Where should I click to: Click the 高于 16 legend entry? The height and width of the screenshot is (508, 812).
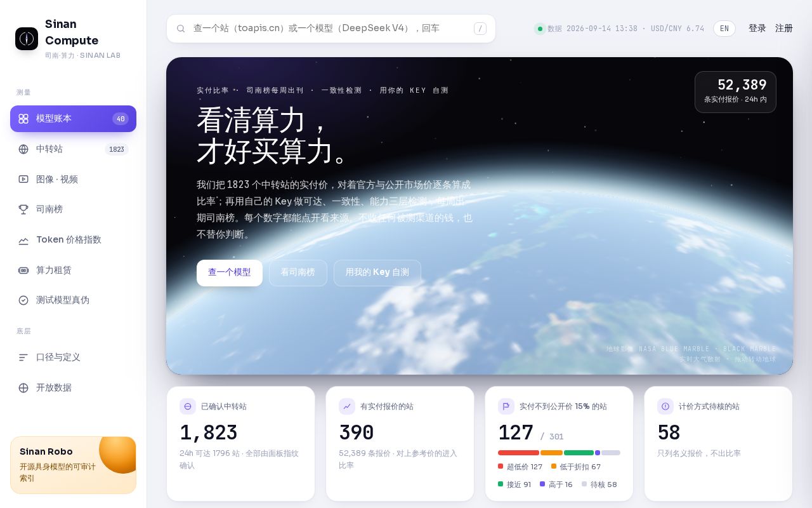click(x=556, y=485)
